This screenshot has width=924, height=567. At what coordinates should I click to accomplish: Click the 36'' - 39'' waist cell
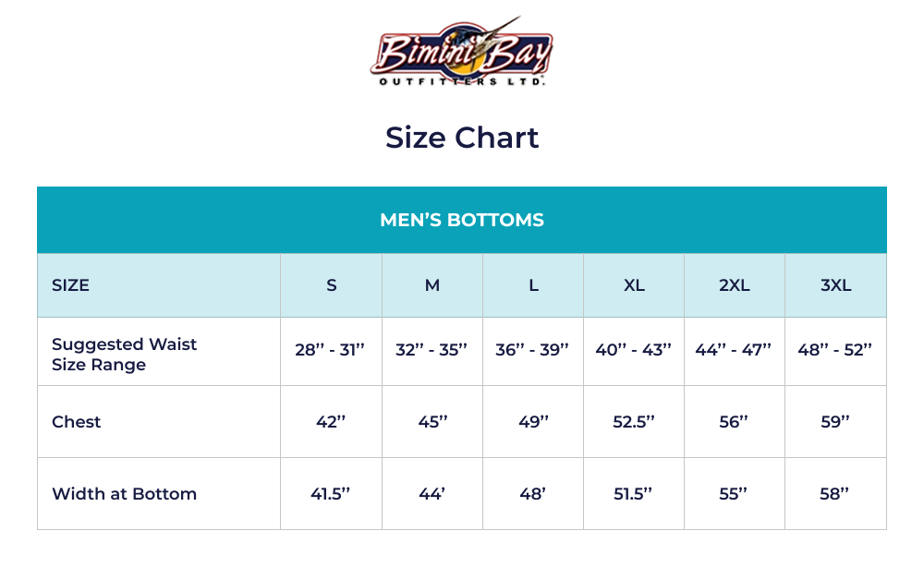click(532, 350)
